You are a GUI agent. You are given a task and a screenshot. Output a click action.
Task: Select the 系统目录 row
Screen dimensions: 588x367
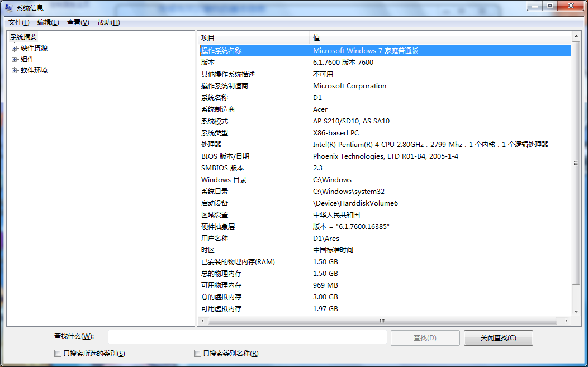point(385,191)
